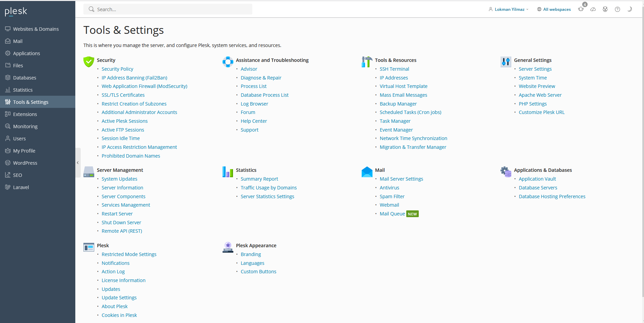Image resolution: width=644 pixels, height=323 pixels.
Task: Open the Lokman Yilmaz account dropdown
Action: [x=509, y=9]
